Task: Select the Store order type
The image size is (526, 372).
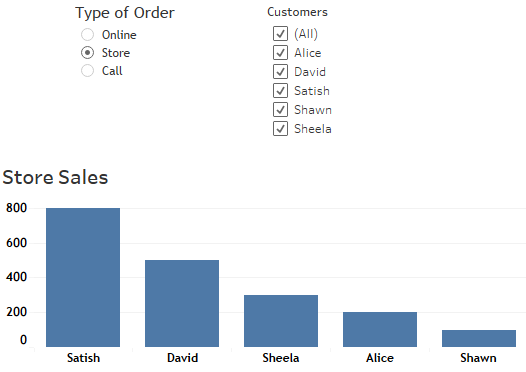Action: coord(88,53)
